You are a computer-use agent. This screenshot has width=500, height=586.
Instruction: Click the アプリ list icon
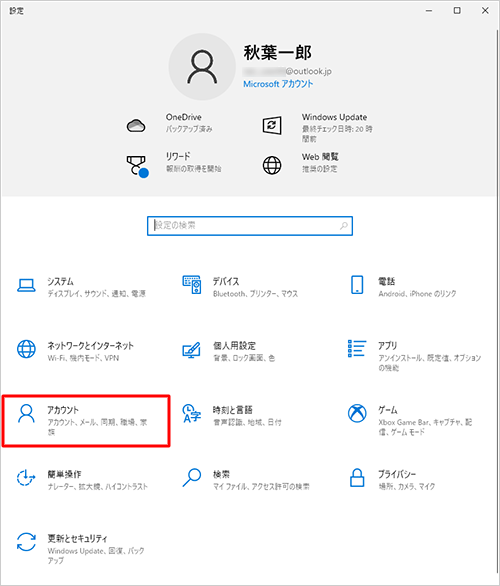(x=357, y=348)
